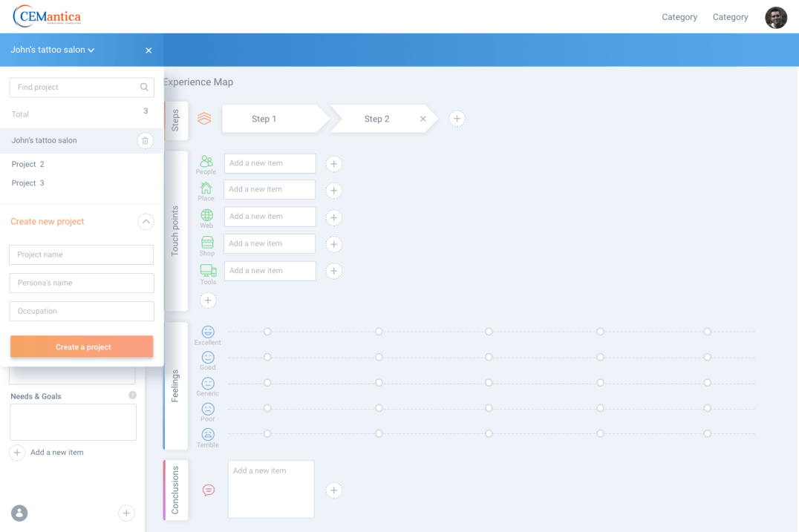Viewport: 799px width, 532px height.
Task: Click the Tools devices icon
Action: click(208, 270)
